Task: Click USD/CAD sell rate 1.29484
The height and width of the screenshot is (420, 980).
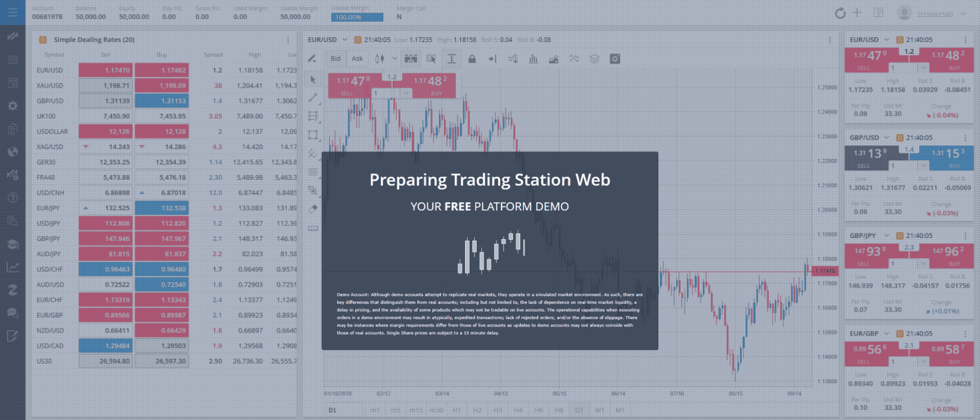Action: (105, 346)
